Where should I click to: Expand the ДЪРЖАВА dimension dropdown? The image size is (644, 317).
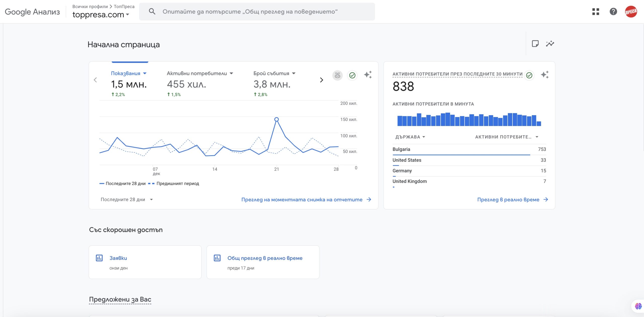[410, 137]
